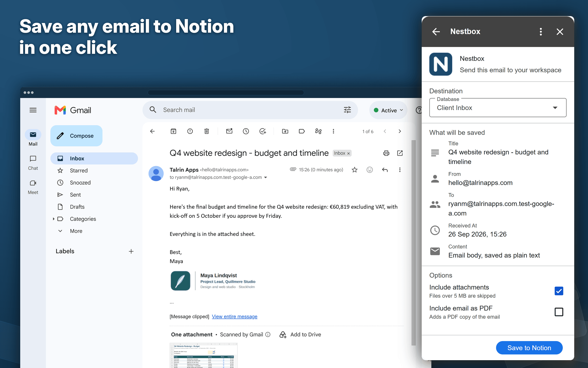This screenshot has height=368, width=588.
Task: Click the View entire message link
Action: click(235, 316)
